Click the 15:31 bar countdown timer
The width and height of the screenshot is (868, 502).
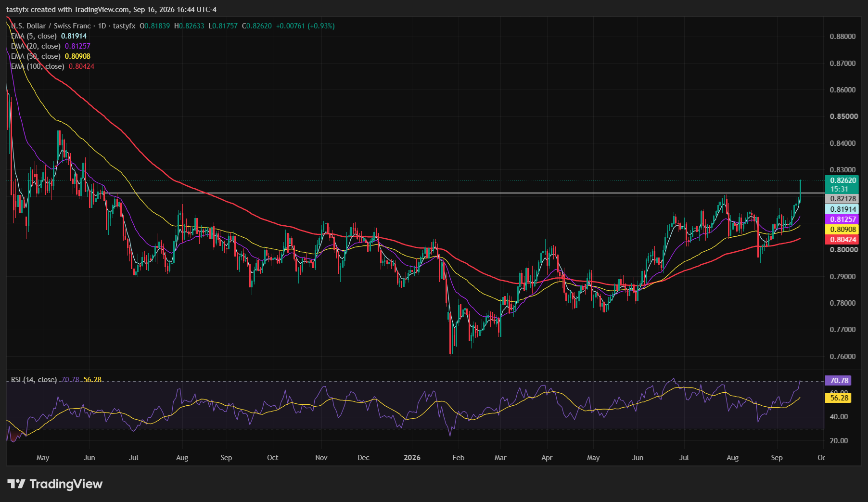pyautogui.click(x=839, y=189)
